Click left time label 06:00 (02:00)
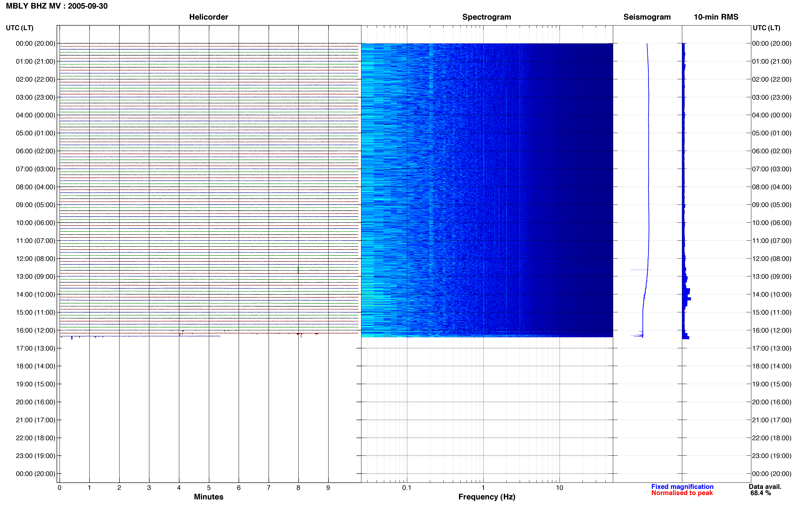This screenshot has height=508, width=812. point(36,151)
